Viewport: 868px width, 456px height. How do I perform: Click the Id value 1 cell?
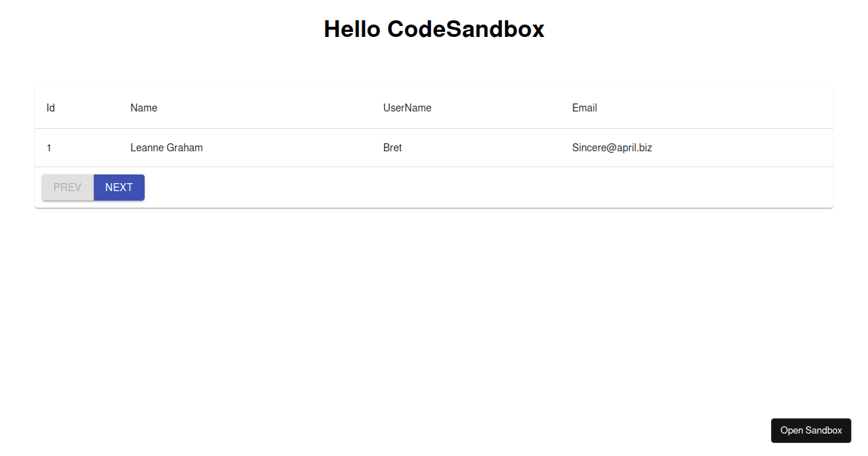49,147
